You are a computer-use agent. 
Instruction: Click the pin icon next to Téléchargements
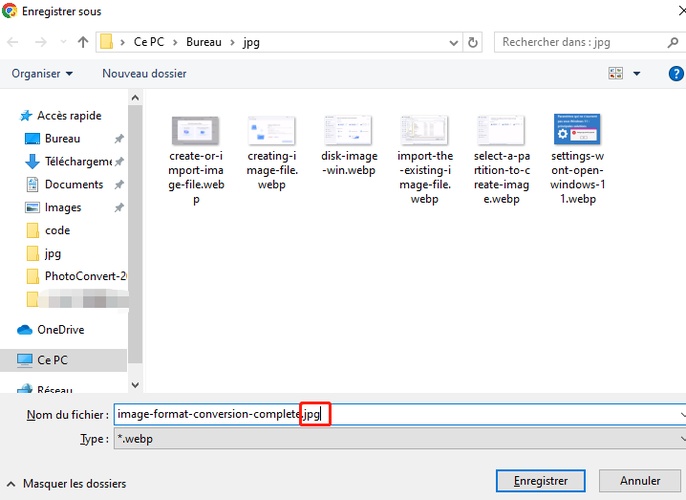coord(119,162)
